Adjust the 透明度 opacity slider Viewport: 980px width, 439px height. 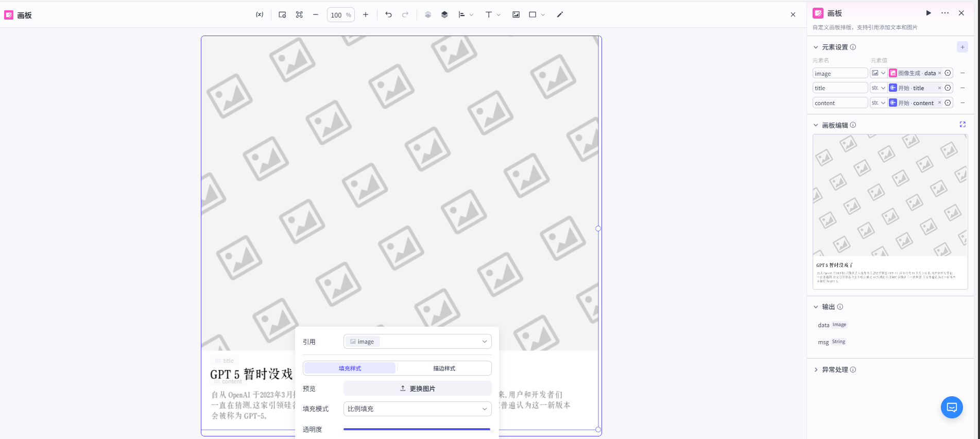point(417,429)
